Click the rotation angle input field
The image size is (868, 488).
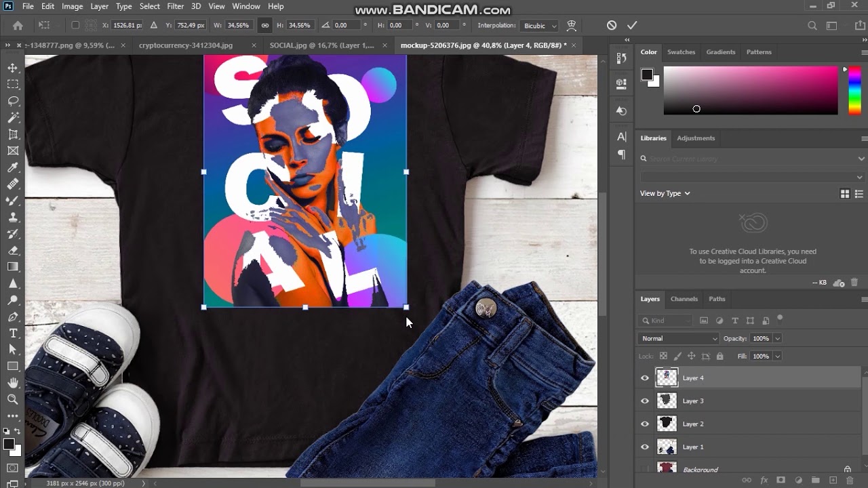(x=346, y=25)
